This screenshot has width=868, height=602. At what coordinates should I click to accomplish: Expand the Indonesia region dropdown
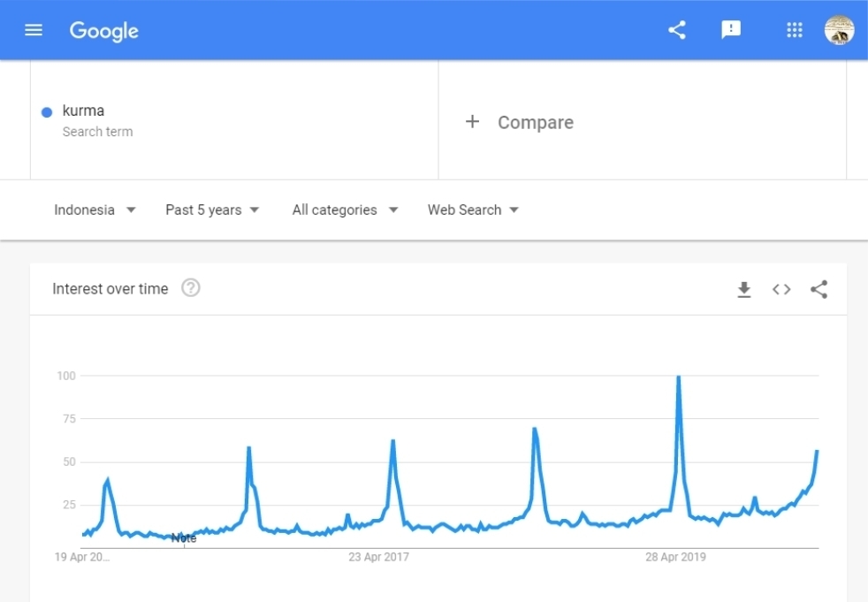95,210
